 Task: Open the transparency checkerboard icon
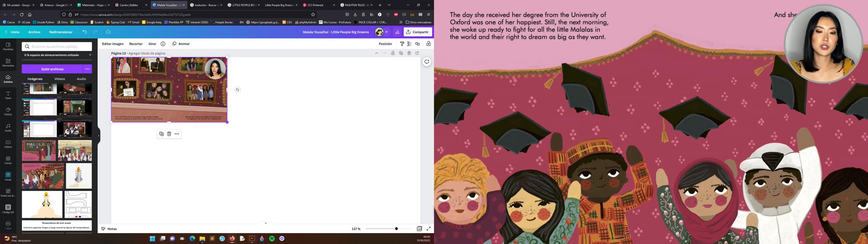pos(409,44)
